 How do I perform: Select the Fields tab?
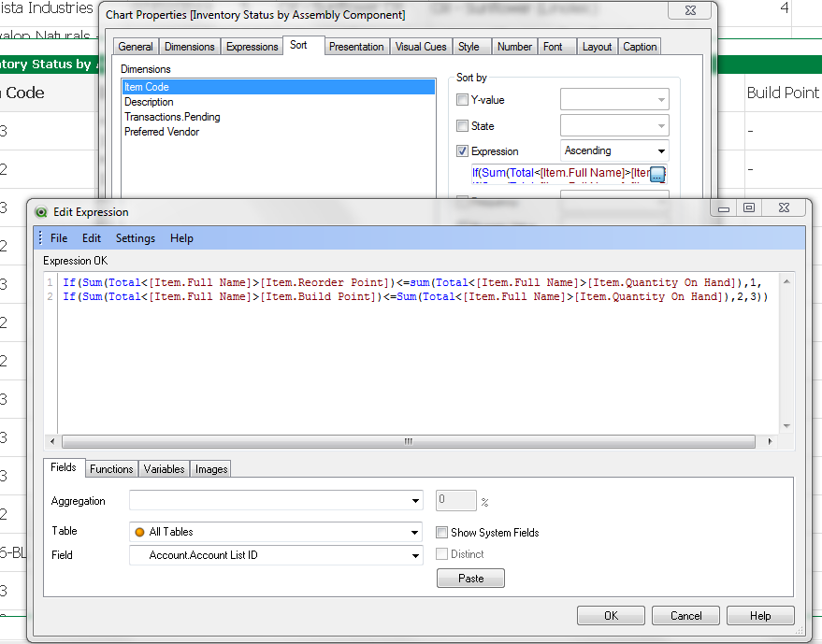(x=64, y=467)
